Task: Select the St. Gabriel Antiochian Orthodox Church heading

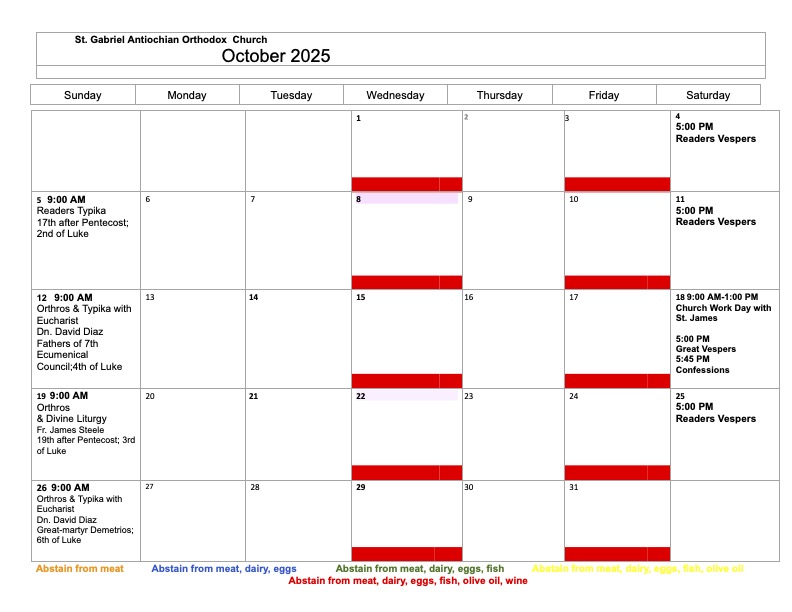Action: point(171,40)
